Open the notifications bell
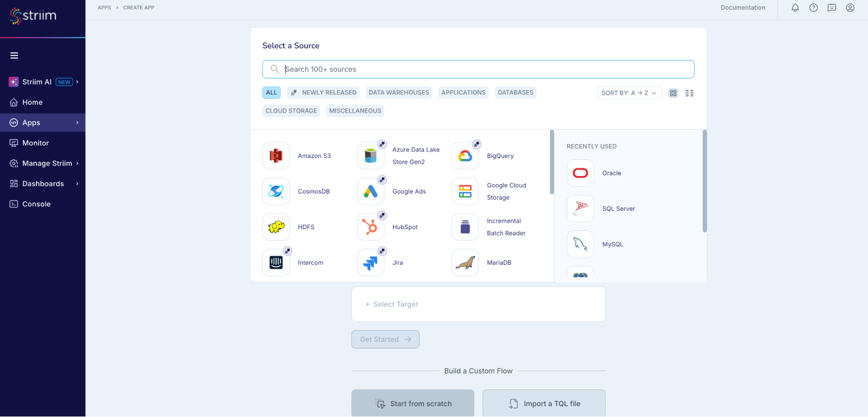The height and width of the screenshot is (417, 868). pyautogui.click(x=795, y=7)
